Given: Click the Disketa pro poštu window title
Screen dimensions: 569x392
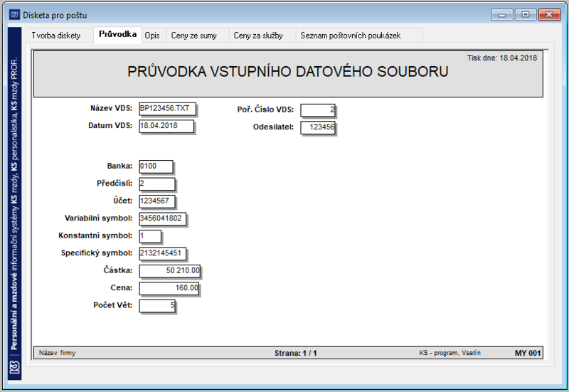Looking at the screenshot, I should tap(55, 15).
